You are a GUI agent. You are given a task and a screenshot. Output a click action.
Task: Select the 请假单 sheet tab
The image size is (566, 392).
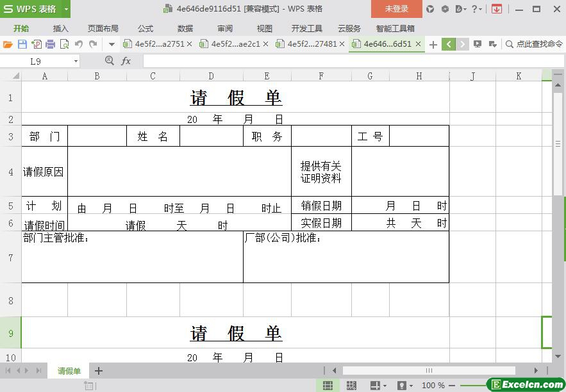(69, 371)
